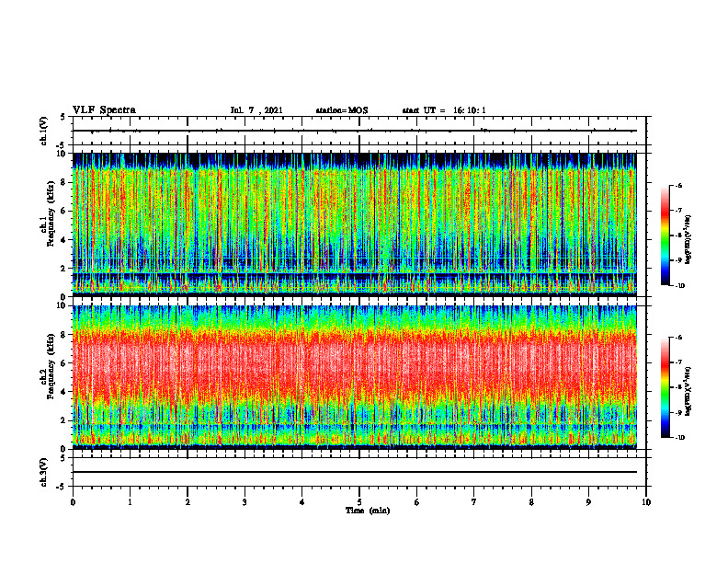Click the ch.1 colorbar log(PSD) unit label
This screenshot has height=563, width=728.
click(x=688, y=240)
